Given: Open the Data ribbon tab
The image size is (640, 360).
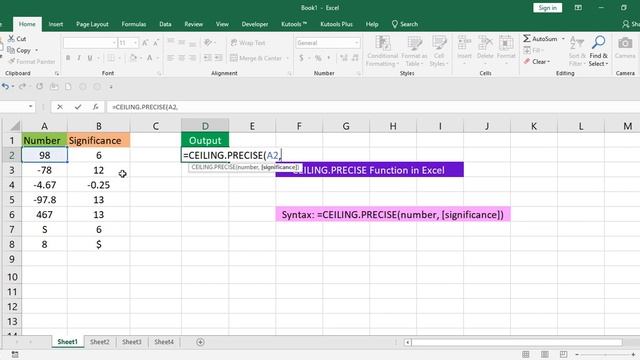Looking at the screenshot, I should click(165, 24).
